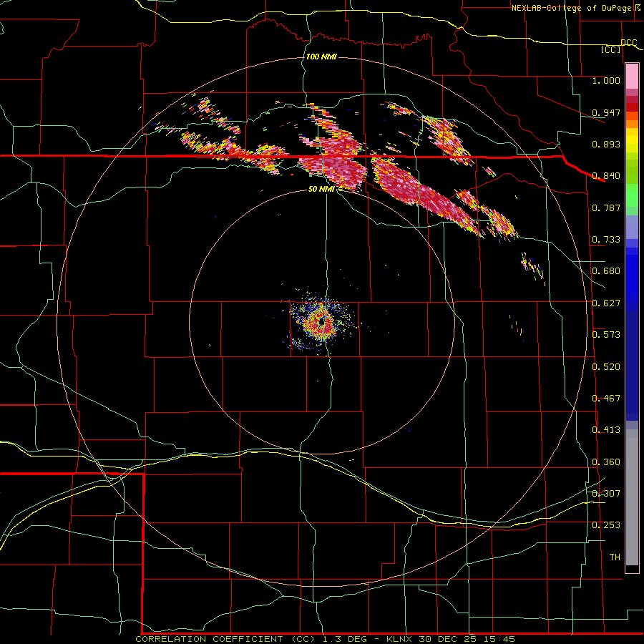Select the 0.307 legend value
The image size is (644, 644).
tap(606, 493)
